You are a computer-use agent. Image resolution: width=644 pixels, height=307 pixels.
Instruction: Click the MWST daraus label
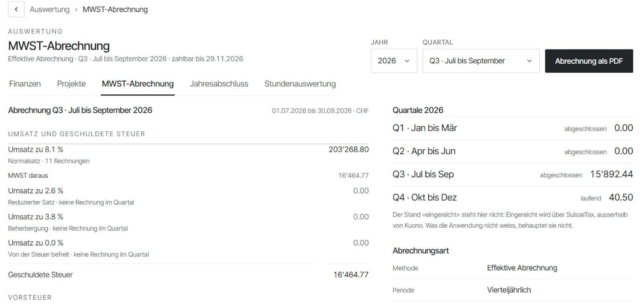pos(28,176)
